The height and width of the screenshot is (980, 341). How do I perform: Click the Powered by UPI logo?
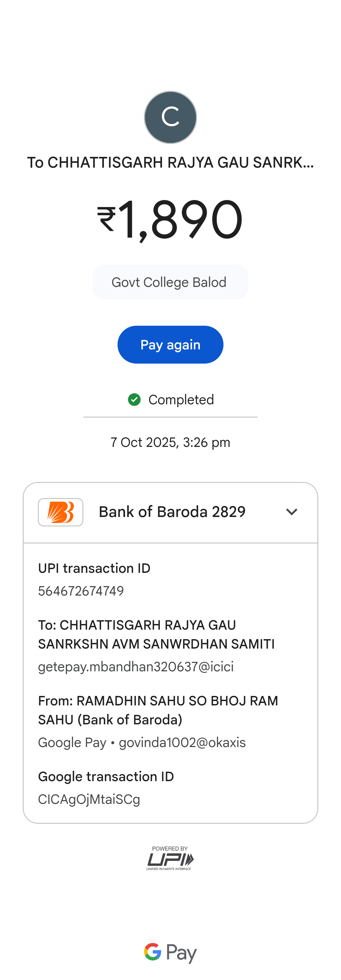tap(170, 858)
